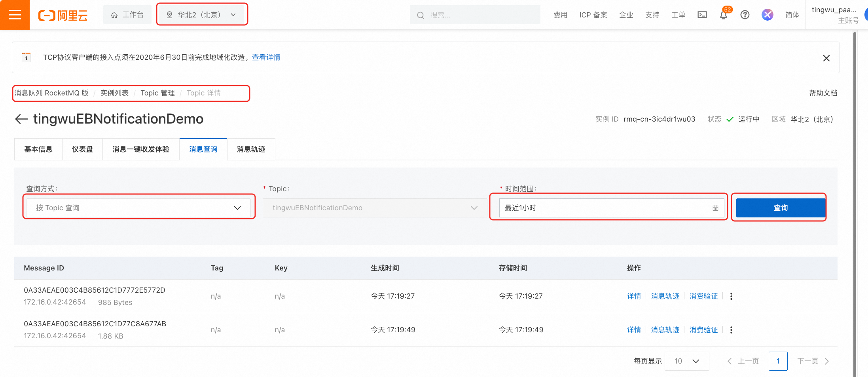The width and height of the screenshot is (868, 377).
Task: Open more actions for message ending 5772D
Action: coord(731,296)
